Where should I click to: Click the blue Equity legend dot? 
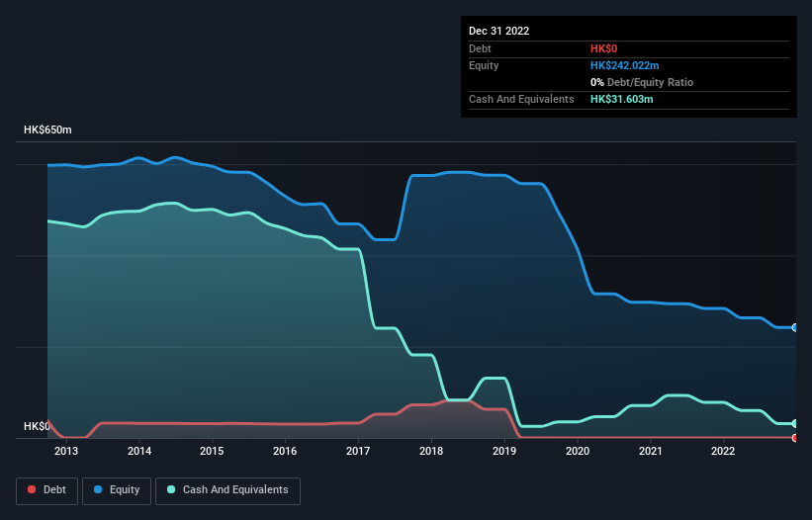[97, 489]
